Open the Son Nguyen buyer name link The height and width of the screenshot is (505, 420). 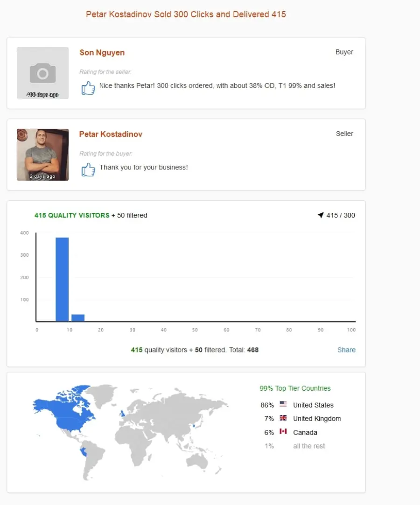pyautogui.click(x=102, y=52)
